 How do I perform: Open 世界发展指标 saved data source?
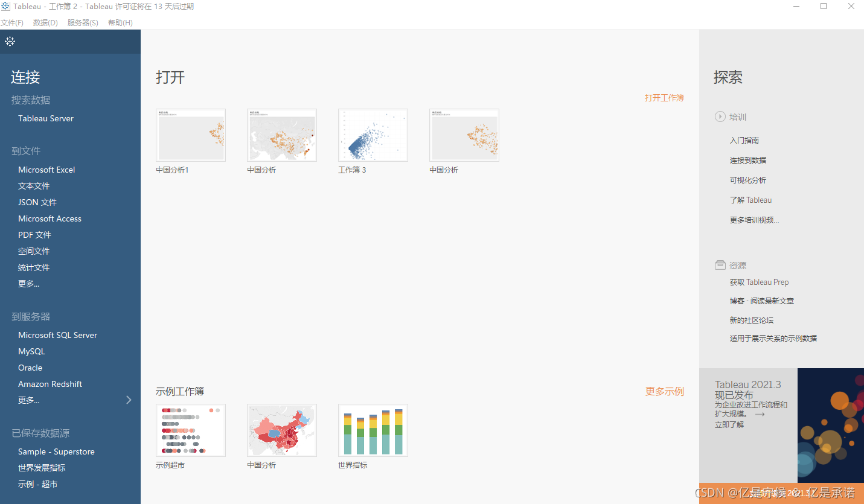pos(42,468)
